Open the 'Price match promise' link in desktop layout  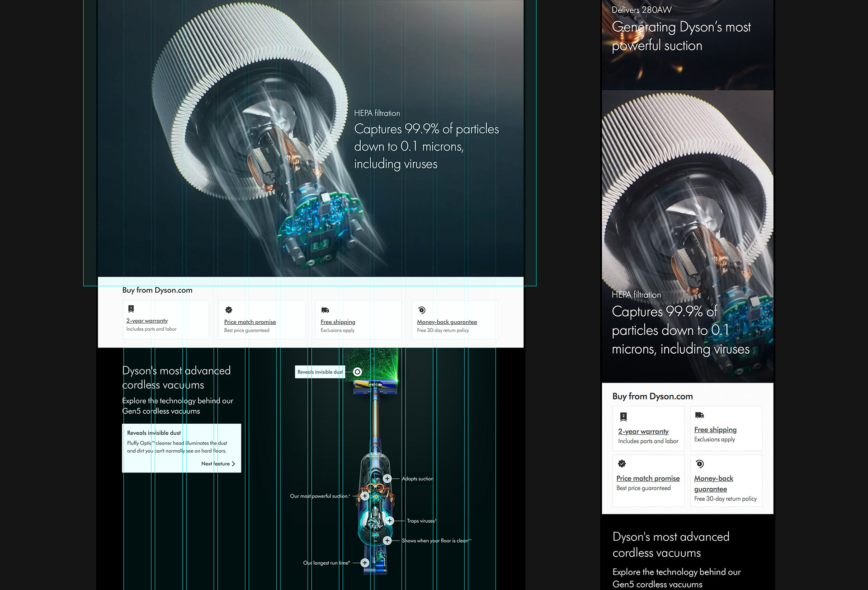coord(250,322)
